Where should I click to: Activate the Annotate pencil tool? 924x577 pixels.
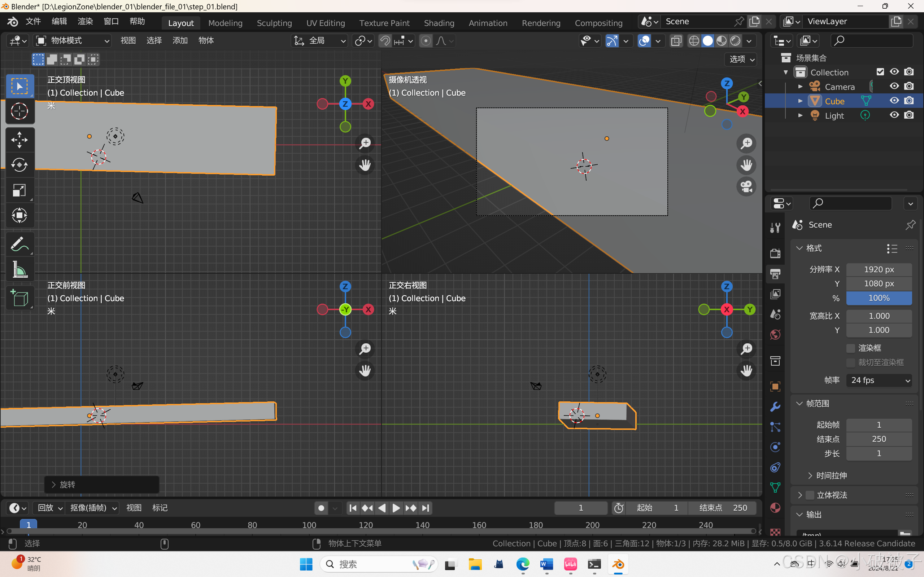point(19,244)
